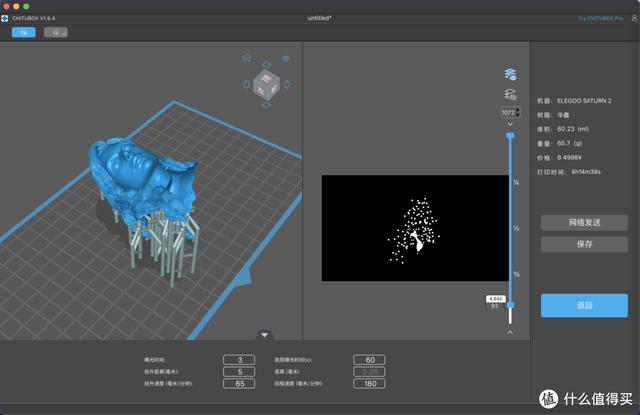The width and height of the screenshot is (640, 415).
Task: Click the 保存 save button
Action: [x=584, y=244]
